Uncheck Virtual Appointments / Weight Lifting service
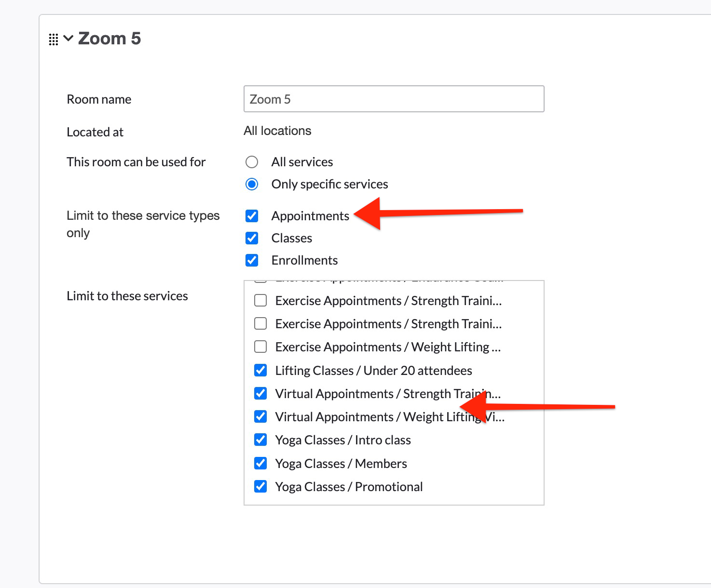The height and width of the screenshot is (588, 711). pyautogui.click(x=260, y=416)
